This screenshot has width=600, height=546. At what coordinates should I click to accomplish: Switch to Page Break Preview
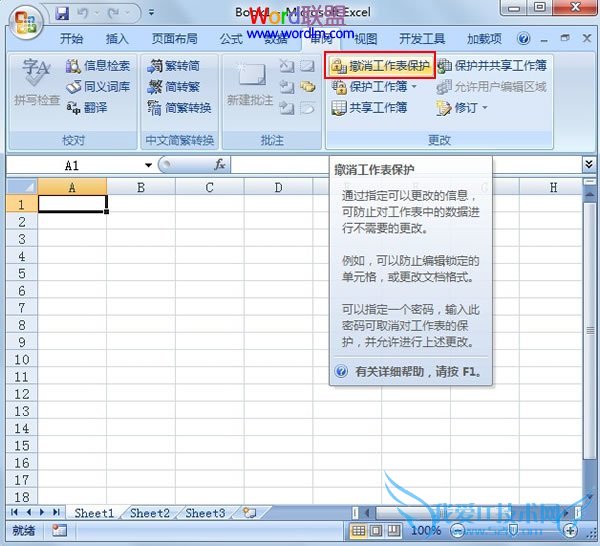pos(393,530)
